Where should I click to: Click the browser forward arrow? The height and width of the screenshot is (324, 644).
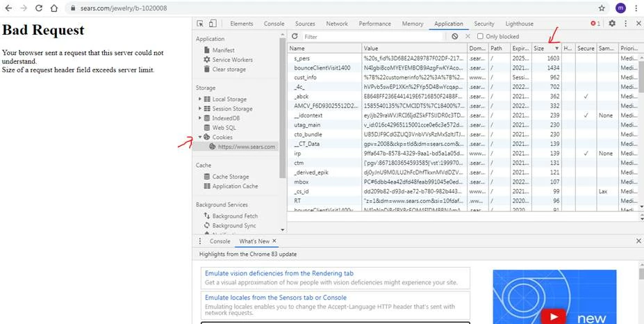click(x=24, y=8)
